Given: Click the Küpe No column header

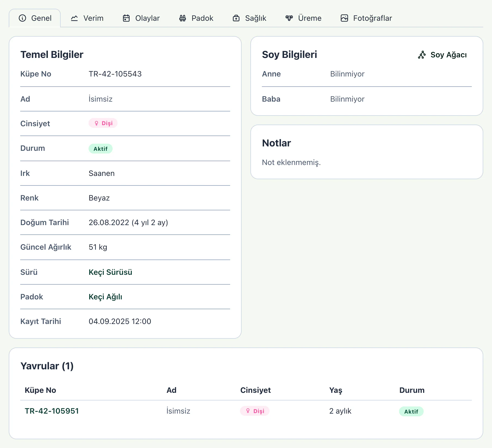Looking at the screenshot, I should click(x=40, y=390).
